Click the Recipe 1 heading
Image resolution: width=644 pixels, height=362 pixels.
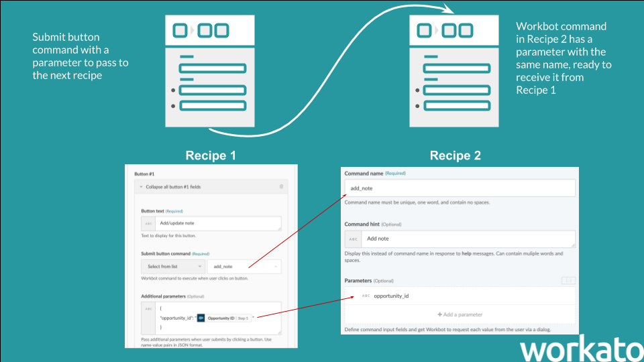(211, 156)
